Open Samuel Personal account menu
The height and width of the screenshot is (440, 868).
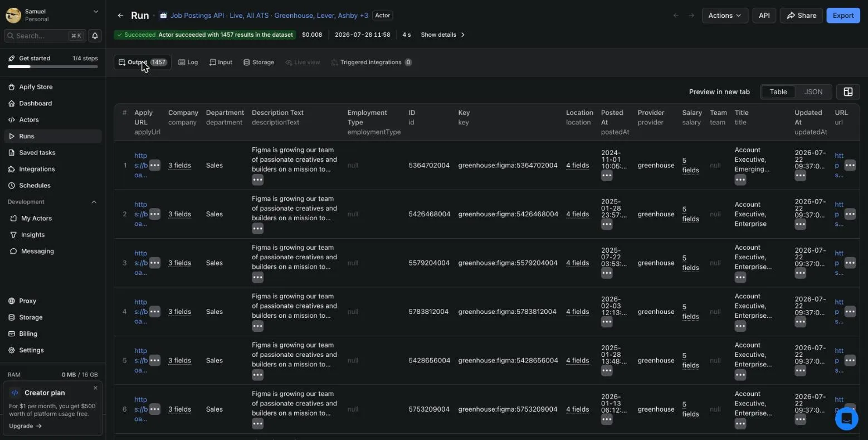click(x=52, y=15)
